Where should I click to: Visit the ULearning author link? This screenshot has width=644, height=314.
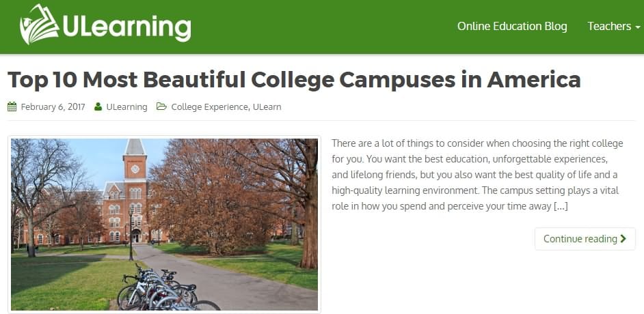tap(126, 106)
